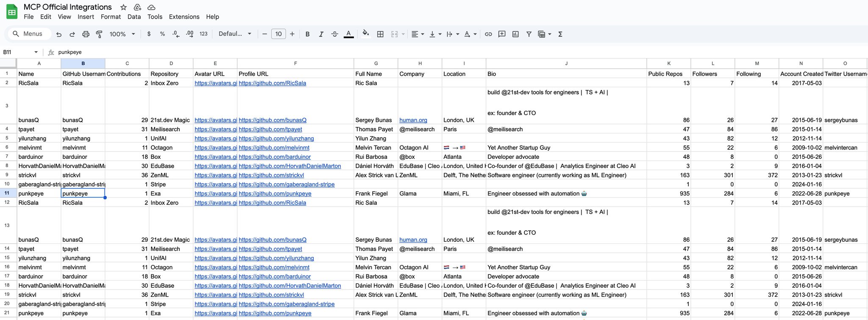Click the Google Sheets home logo
Viewport: 868px width, 320px height.
click(x=12, y=12)
